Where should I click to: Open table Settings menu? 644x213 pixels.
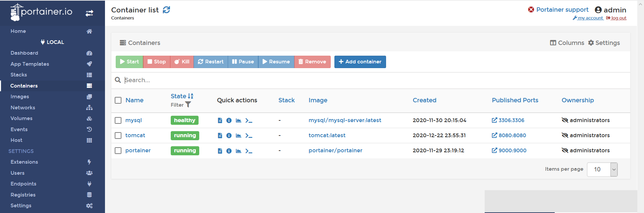click(x=604, y=43)
